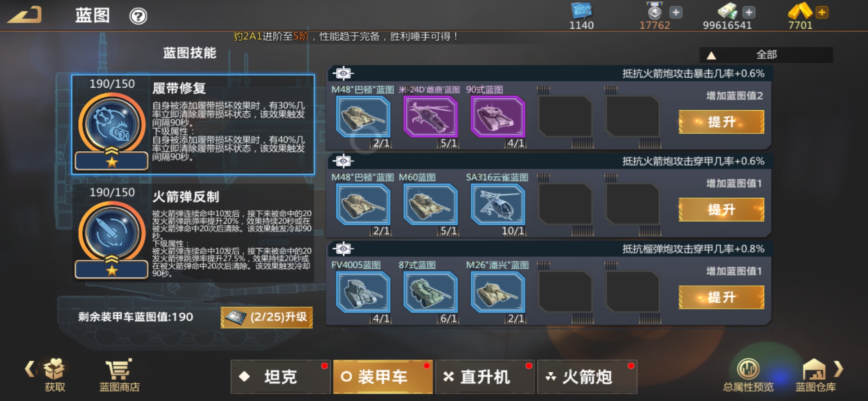Switch to the 坦克 tab

tap(280, 376)
